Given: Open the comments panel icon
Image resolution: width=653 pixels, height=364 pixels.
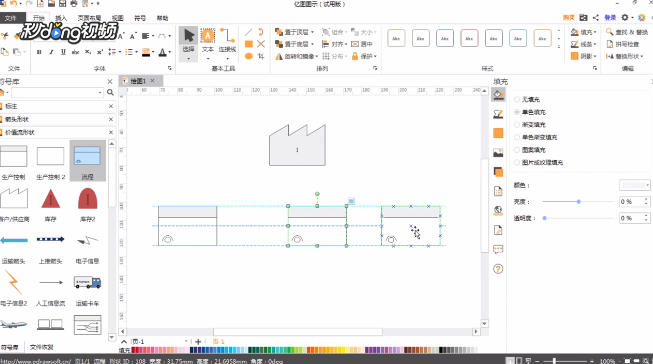Looking at the screenshot, I should click(498, 249).
